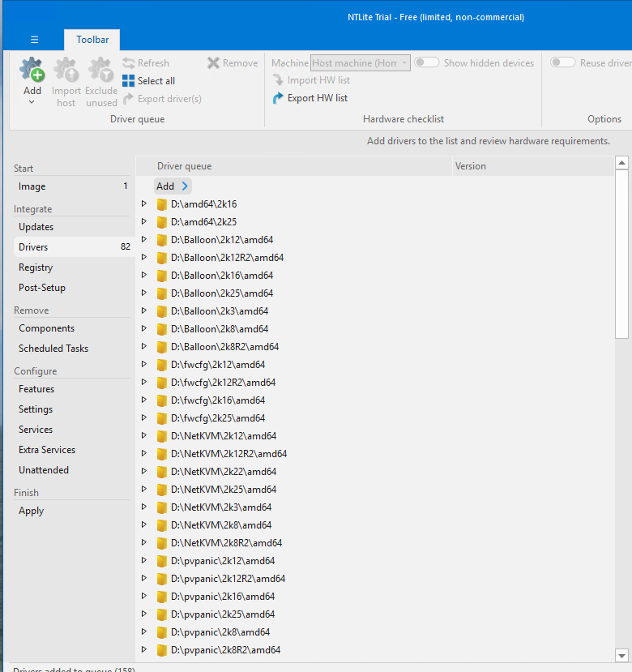Open the Image page in sidebar
632x672 pixels.
(x=73, y=186)
